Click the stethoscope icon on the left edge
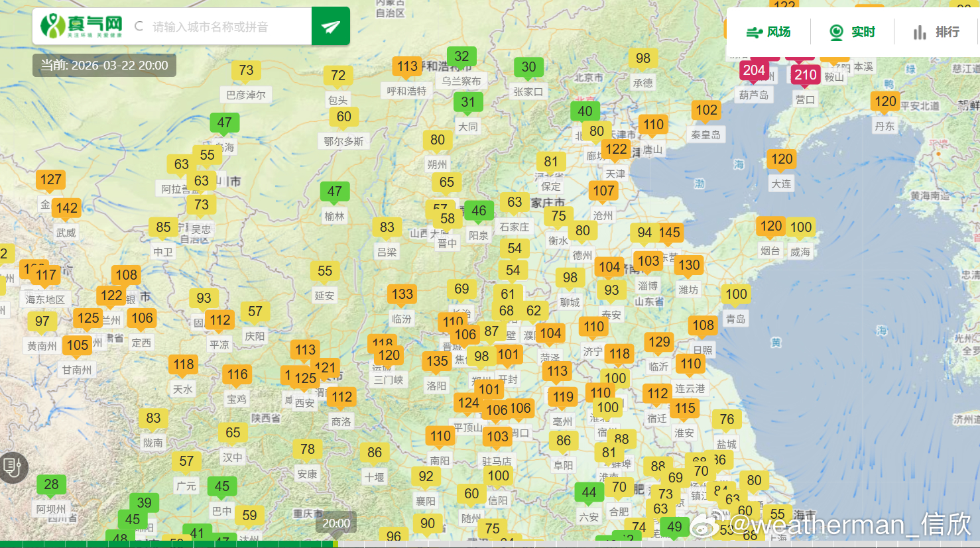Image resolution: width=980 pixels, height=548 pixels. coord(13,467)
